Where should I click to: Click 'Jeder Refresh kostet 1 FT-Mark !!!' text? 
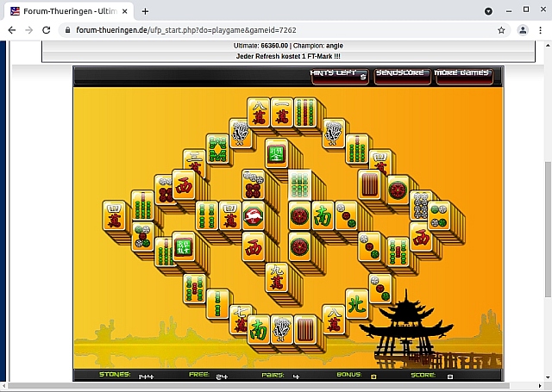click(x=288, y=56)
